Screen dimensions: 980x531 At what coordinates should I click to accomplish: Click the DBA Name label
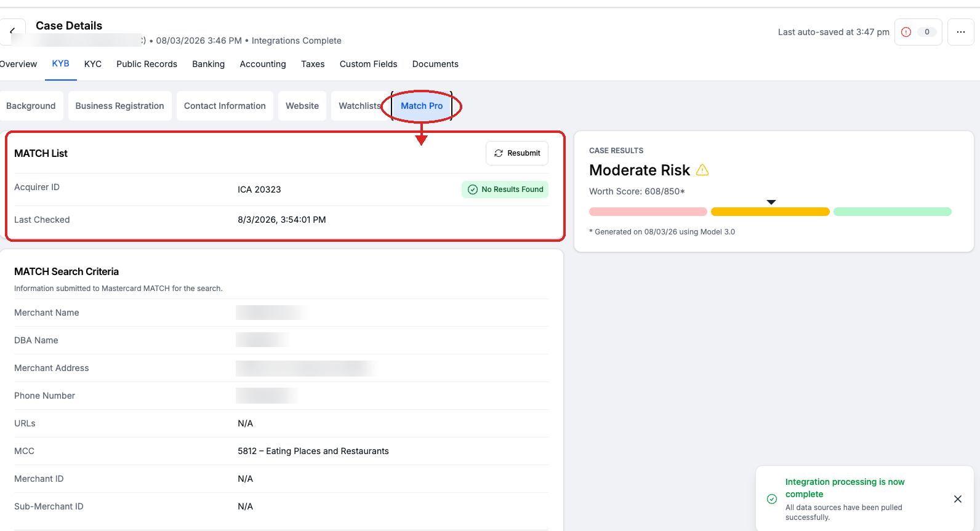tap(36, 340)
